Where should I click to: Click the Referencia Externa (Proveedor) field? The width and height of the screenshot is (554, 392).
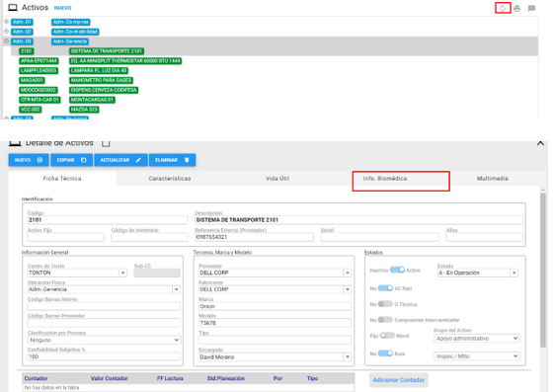[x=254, y=237]
